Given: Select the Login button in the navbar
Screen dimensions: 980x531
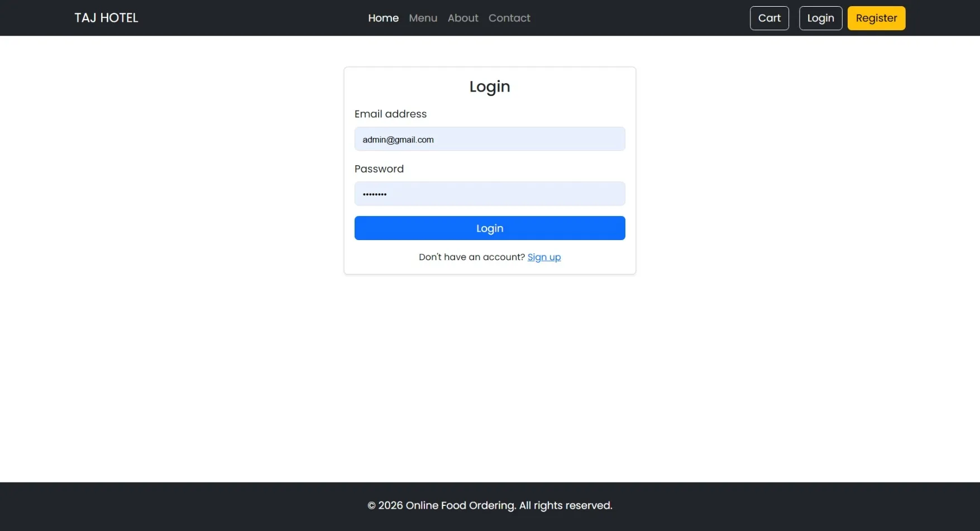Looking at the screenshot, I should [820, 18].
